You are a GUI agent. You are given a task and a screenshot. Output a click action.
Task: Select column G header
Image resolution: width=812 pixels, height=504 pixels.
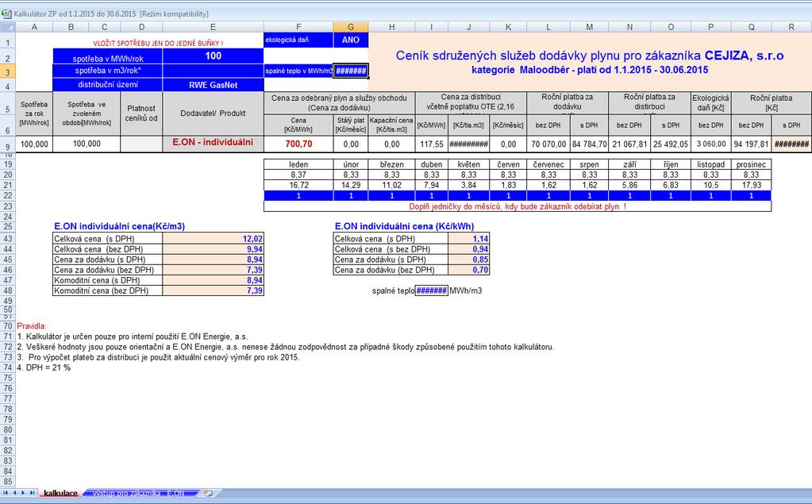[351, 27]
